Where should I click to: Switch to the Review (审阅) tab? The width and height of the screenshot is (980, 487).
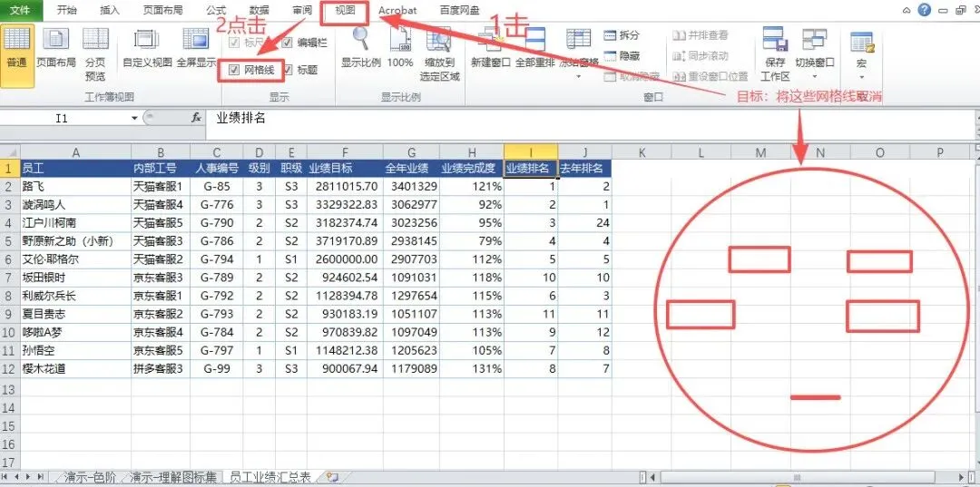[302, 10]
